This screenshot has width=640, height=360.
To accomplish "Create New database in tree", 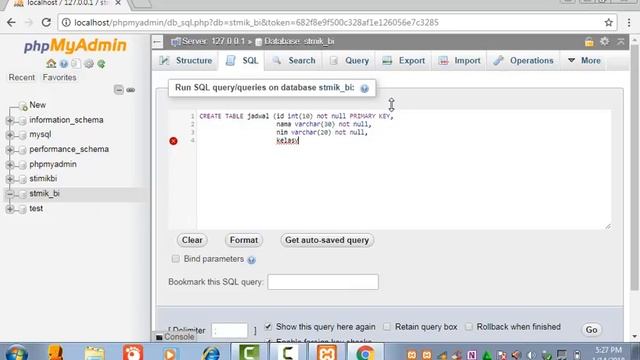I will [x=37, y=105].
